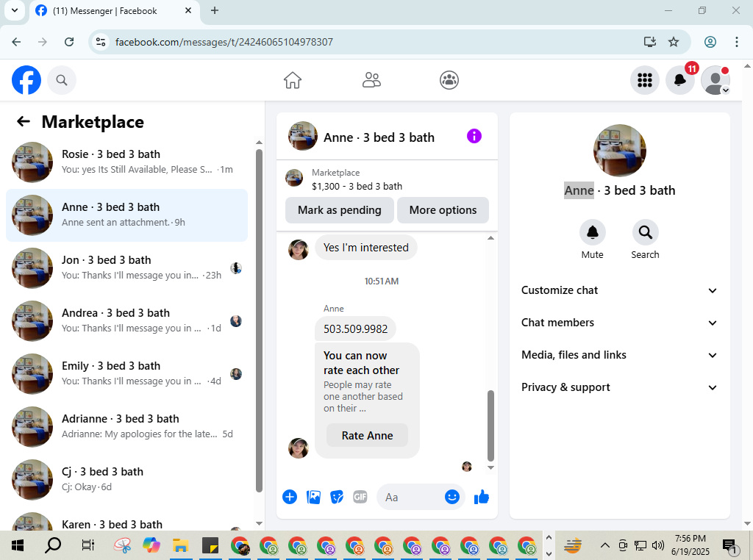Click the conversation list scrollbar thumb
Screen dimensions: 753x560
[x=260, y=320]
